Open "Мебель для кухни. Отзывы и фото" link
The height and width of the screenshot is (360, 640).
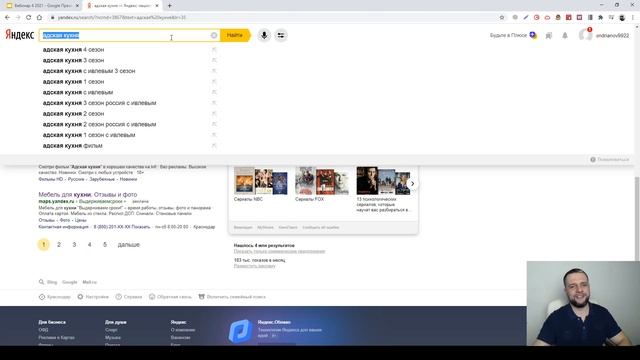(x=88, y=195)
